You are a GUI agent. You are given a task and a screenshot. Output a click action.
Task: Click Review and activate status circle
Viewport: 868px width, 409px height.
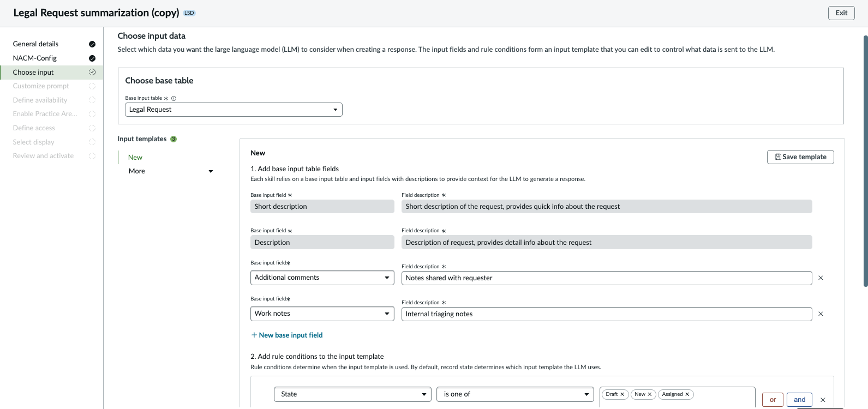point(92,156)
